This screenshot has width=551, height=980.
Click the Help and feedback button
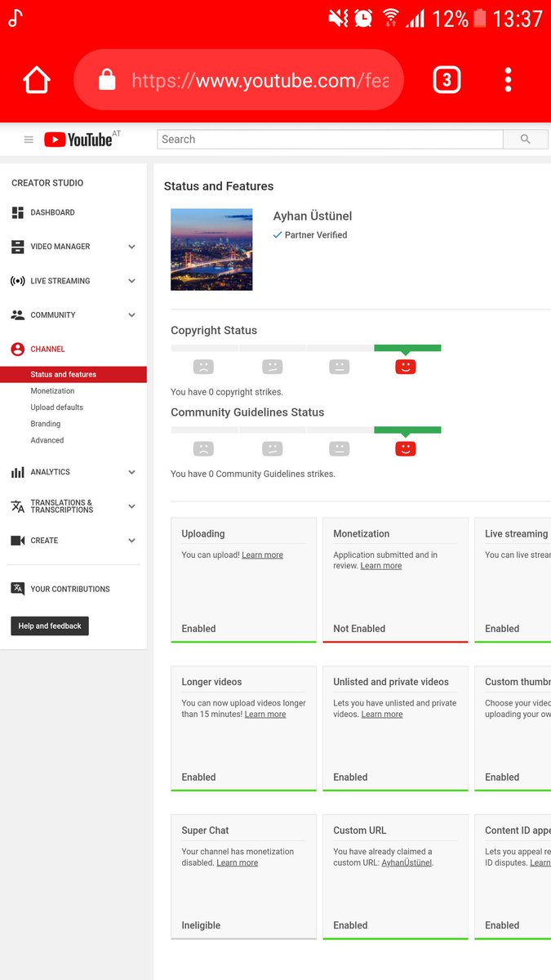click(x=50, y=626)
